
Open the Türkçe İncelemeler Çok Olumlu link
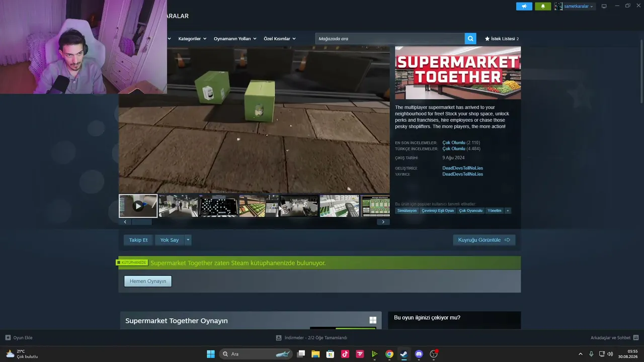(x=454, y=149)
